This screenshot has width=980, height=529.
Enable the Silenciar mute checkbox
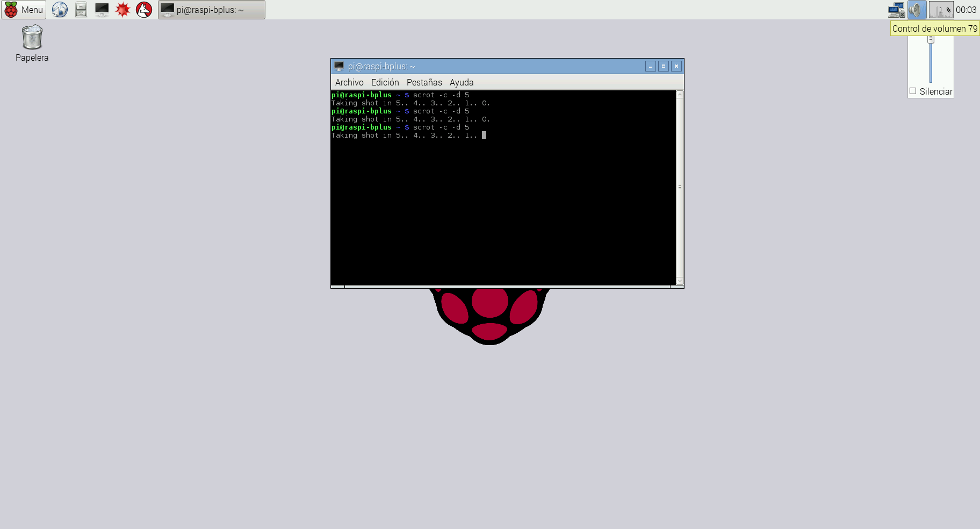913,91
